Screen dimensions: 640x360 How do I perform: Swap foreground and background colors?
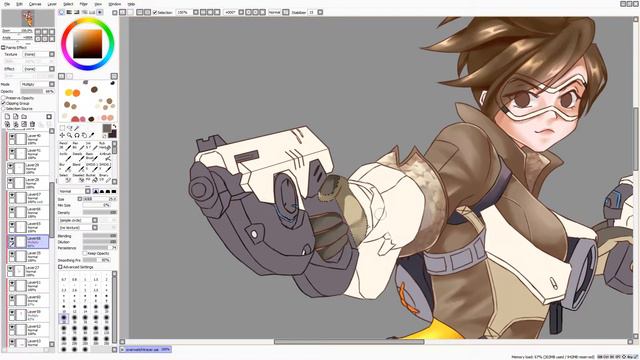(114, 126)
